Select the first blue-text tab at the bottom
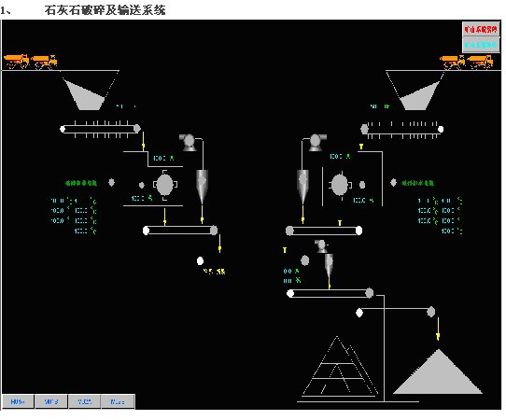This screenshot has height=420, width=506. click(18, 401)
